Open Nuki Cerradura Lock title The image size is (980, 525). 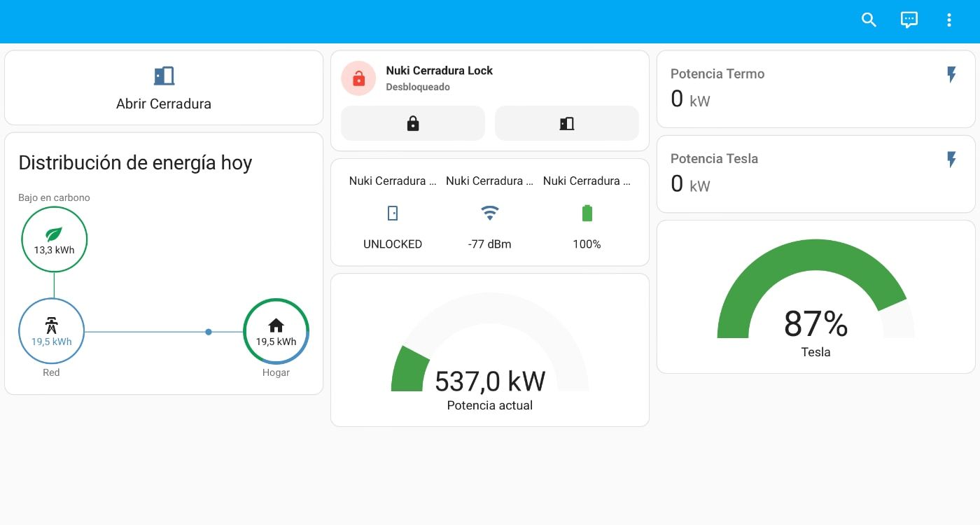pyautogui.click(x=440, y=71)
